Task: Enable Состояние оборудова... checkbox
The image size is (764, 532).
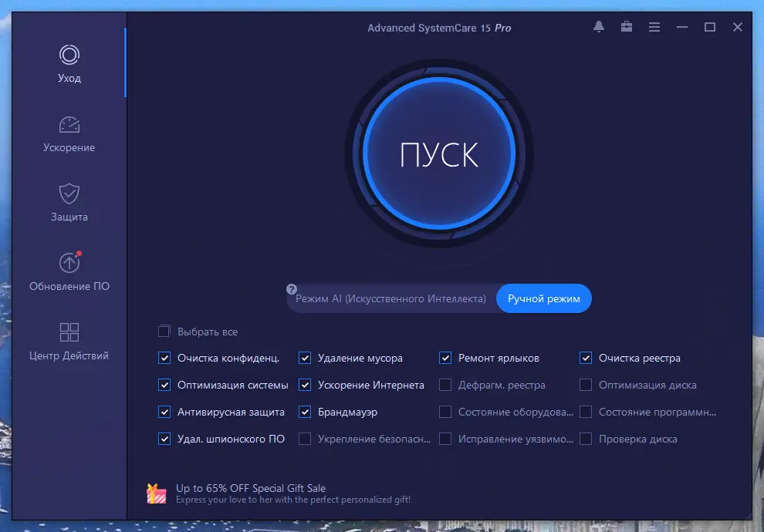Action: (445, 412)
